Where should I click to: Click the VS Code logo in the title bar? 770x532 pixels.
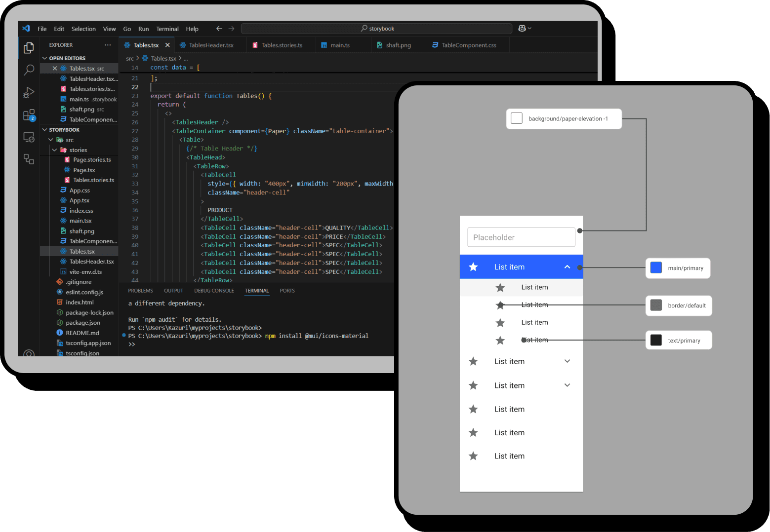[x=26, y=29]
